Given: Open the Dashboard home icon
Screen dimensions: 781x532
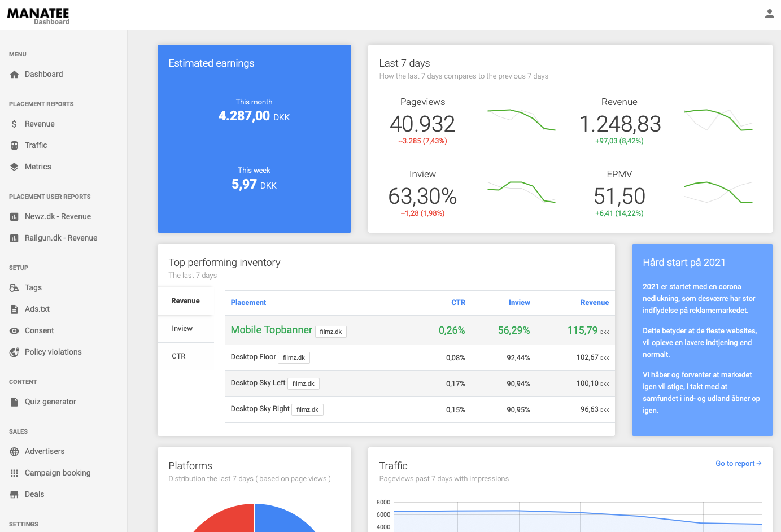Looking at the screenshot, I should pyautogui.click(x=14, y=74).
